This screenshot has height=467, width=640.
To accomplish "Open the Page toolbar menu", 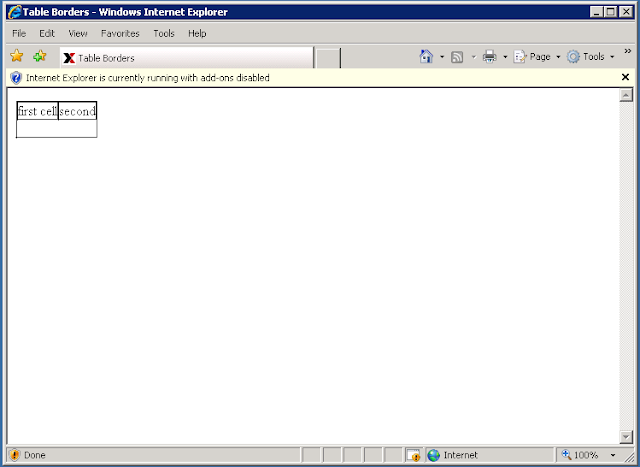I will 537,57.
